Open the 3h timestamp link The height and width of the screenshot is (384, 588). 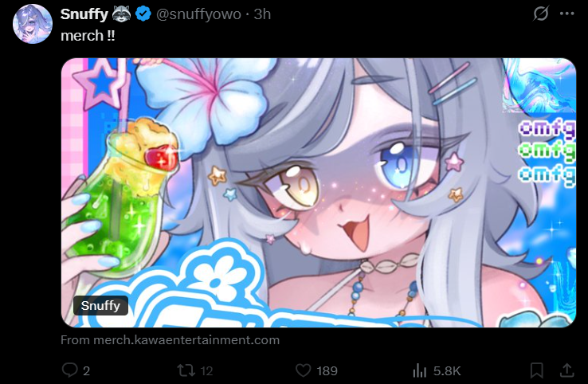[262, 14]
